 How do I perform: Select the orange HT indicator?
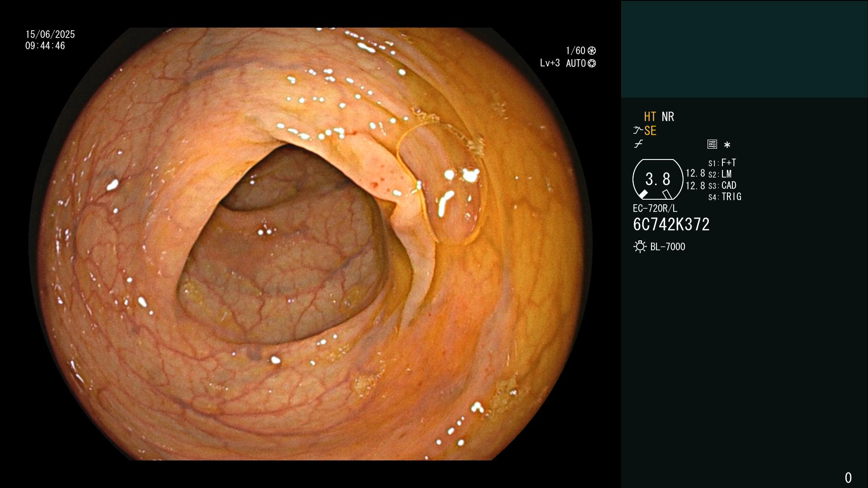pyautogui.click(x=650, y=117)
